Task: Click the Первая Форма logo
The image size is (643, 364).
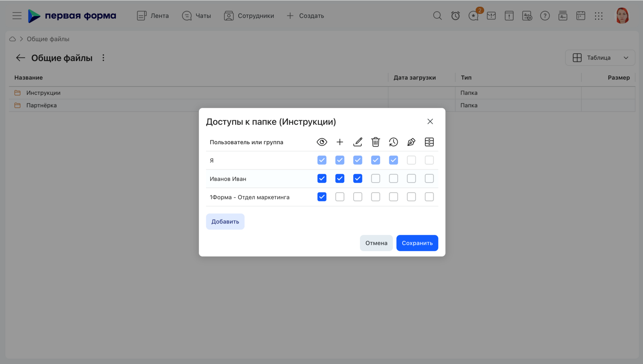Action: tap(72, 16)
